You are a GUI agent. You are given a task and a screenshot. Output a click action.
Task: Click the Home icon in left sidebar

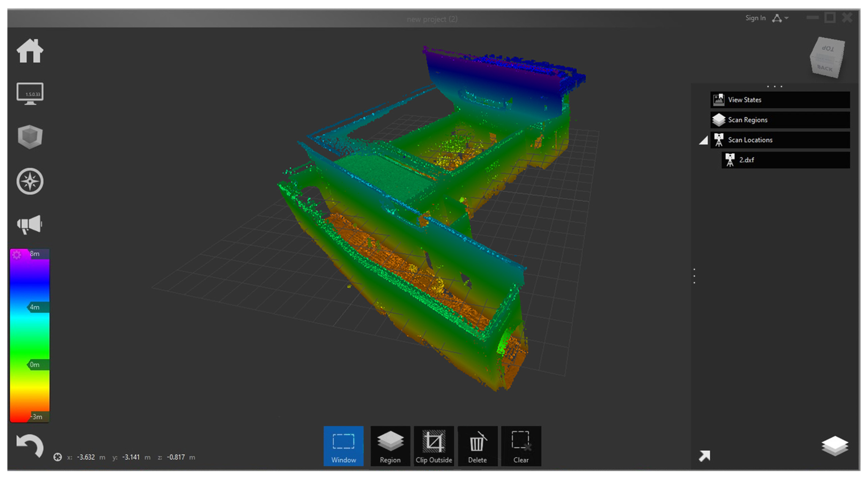(x=30, y=51)
